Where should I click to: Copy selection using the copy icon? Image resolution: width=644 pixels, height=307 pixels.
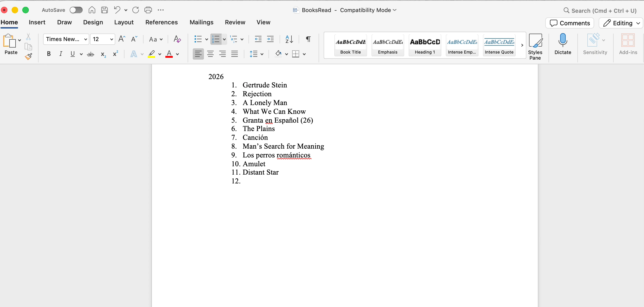pyautogui.click(x=28, y=47)
